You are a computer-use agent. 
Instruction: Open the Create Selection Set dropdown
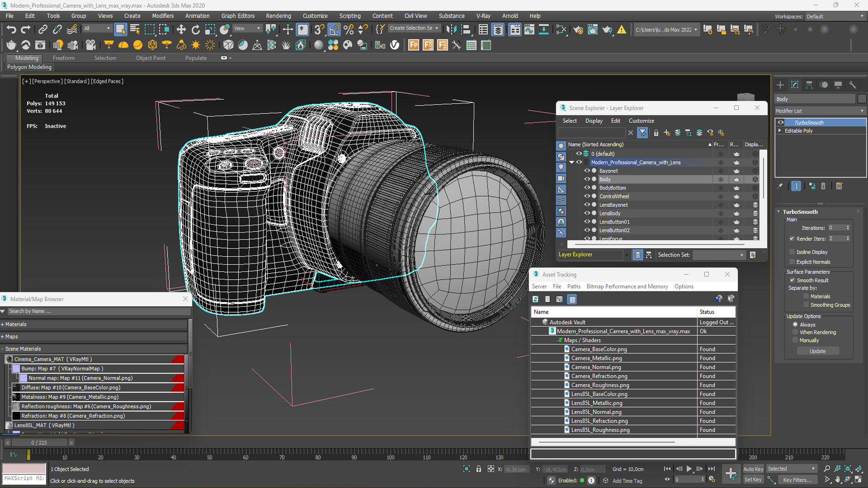coord(414,28)
